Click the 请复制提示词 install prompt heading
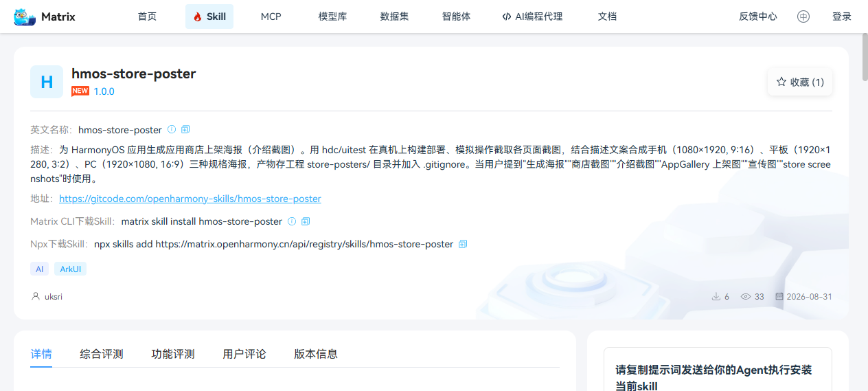 point(714,378)
